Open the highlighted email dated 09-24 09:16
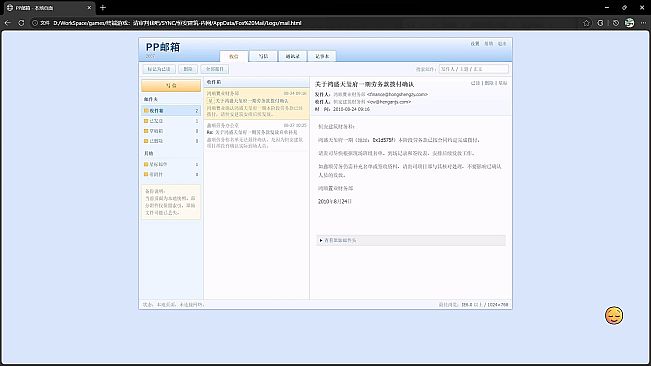 pos(257,103)
